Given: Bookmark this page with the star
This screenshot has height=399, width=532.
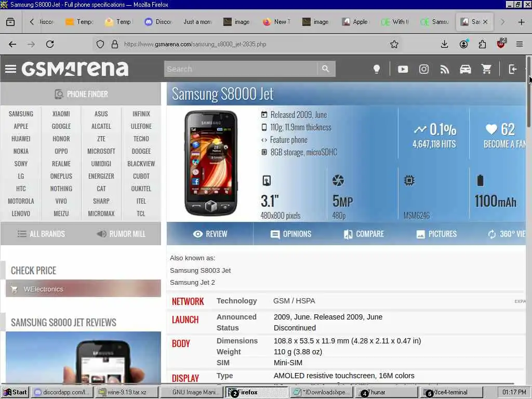Looking at the screenshot, I should click(394, 44).
